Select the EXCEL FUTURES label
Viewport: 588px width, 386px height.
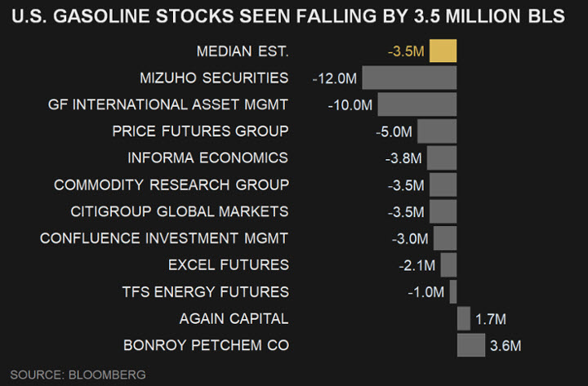click(x=229, y=264)
